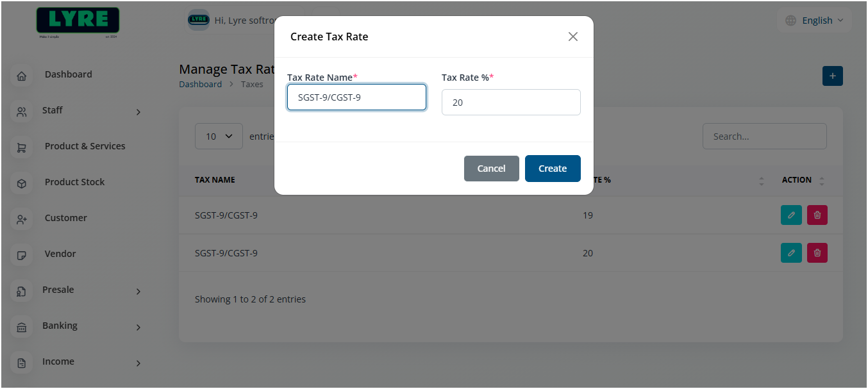This screenshot has height=389, width=868.
Task: Follow the Dashboard breadcrumb link
Action: 200,85
